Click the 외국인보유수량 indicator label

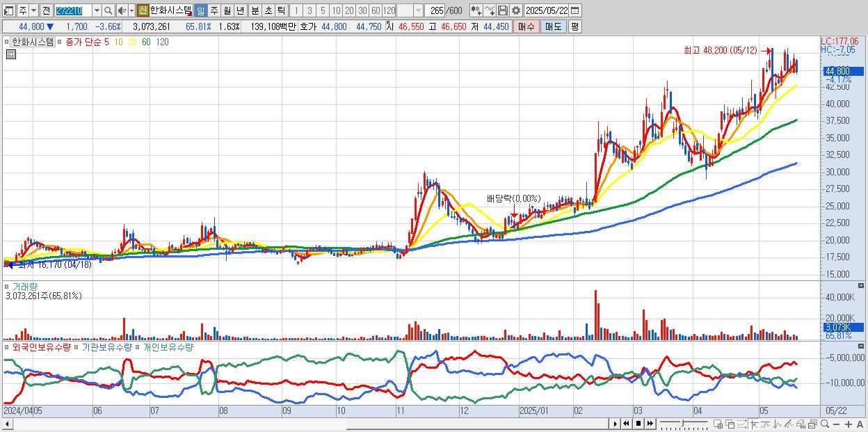click(43, 346)
